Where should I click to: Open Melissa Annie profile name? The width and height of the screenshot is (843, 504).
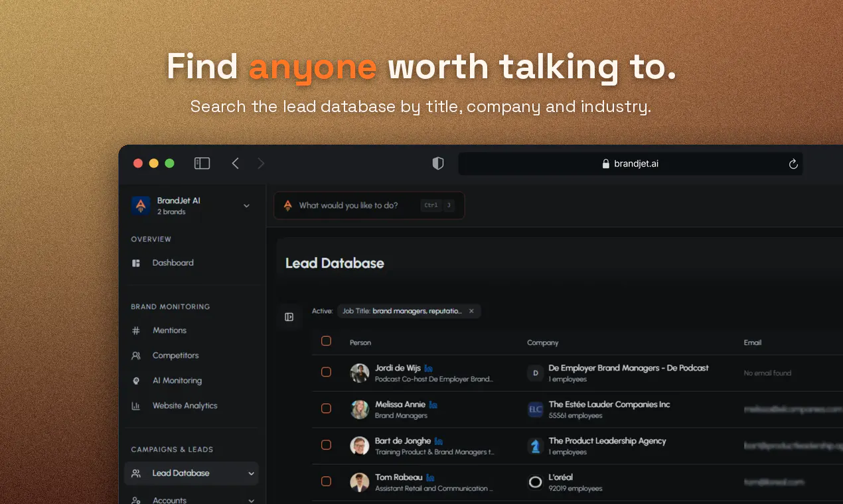pyautogui.click(x=400, y=405)
